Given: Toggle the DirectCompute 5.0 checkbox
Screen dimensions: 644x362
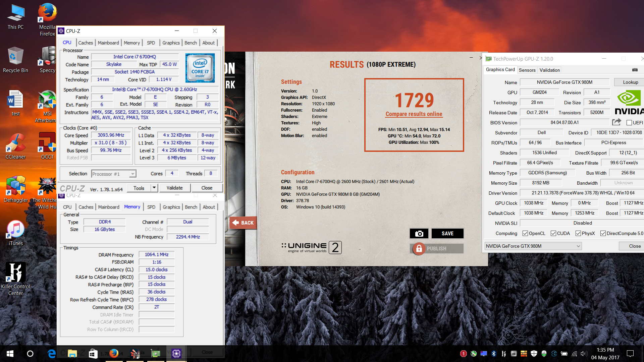Looking at the screenshot, I should (x=603, y=233).
